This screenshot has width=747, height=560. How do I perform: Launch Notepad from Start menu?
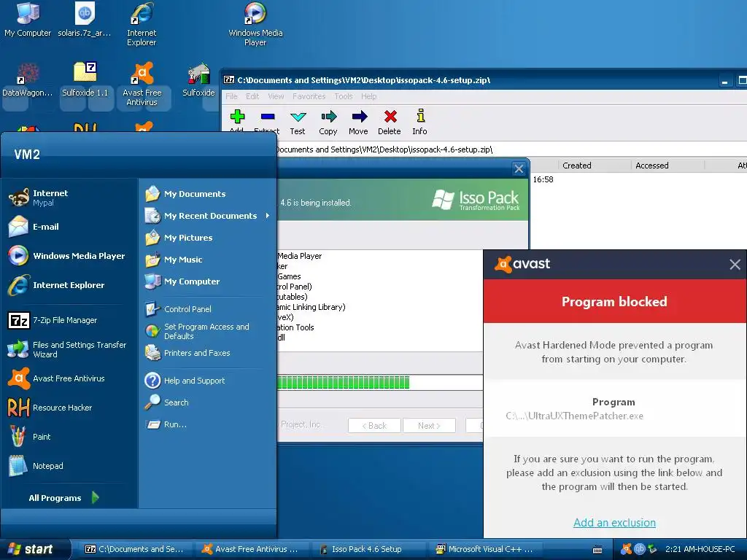pos(69,466)
